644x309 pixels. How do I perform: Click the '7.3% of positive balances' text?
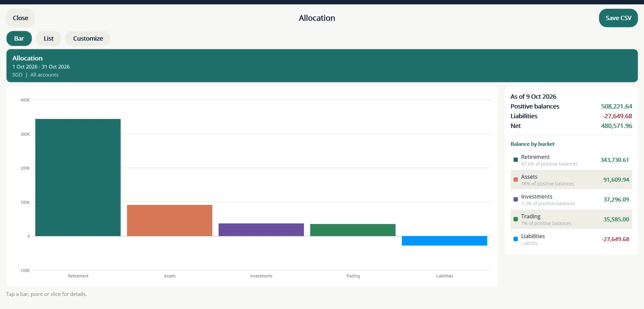pos(548,204)
